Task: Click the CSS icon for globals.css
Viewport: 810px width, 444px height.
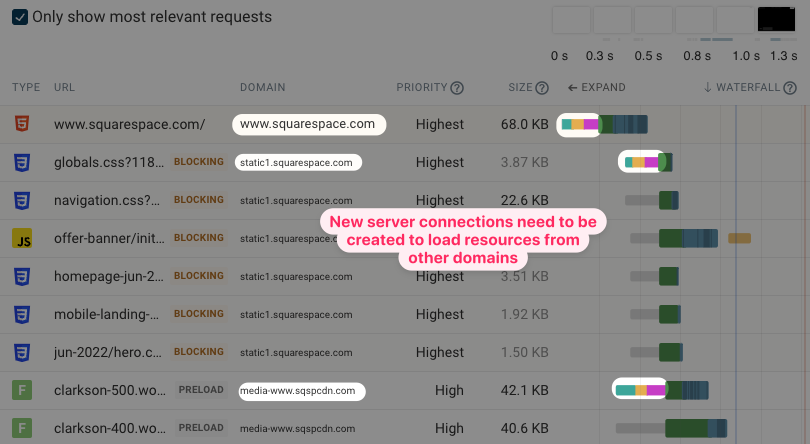Action: [x=22, y=162]
